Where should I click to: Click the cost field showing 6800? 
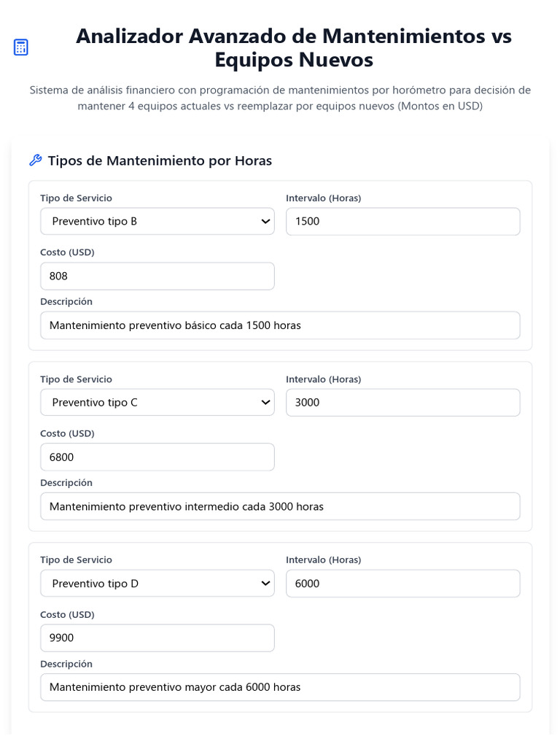(x=157, y=457)
